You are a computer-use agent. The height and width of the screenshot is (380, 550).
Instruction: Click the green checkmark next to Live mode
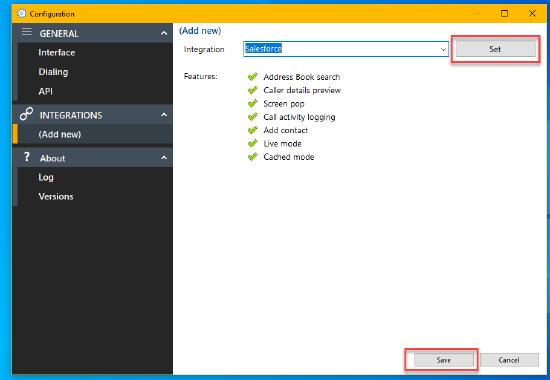pyautogui.click(x=253, y=143)
